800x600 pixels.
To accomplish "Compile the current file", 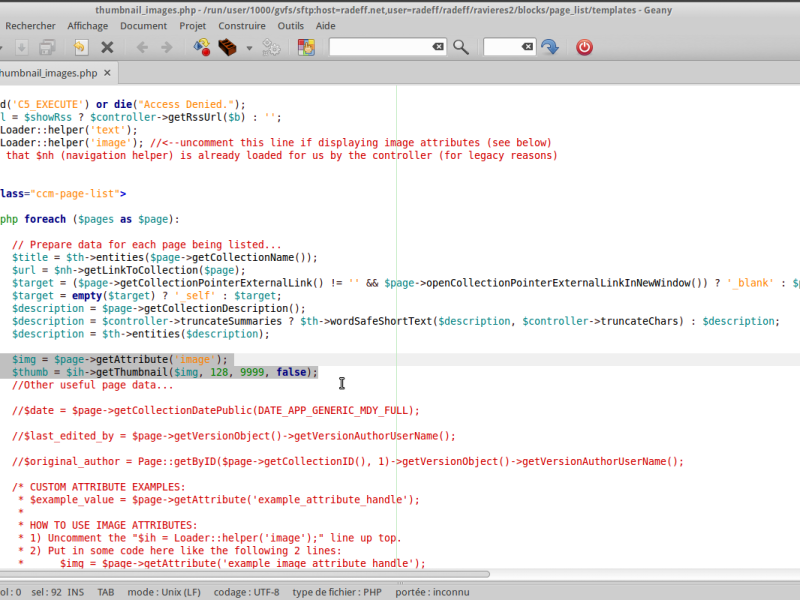I will coord(202,47).
